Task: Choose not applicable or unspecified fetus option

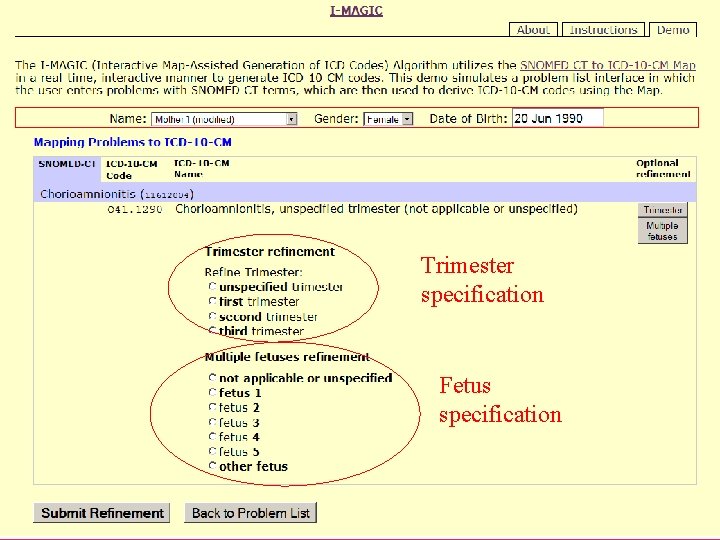Action: pos(212,377)
